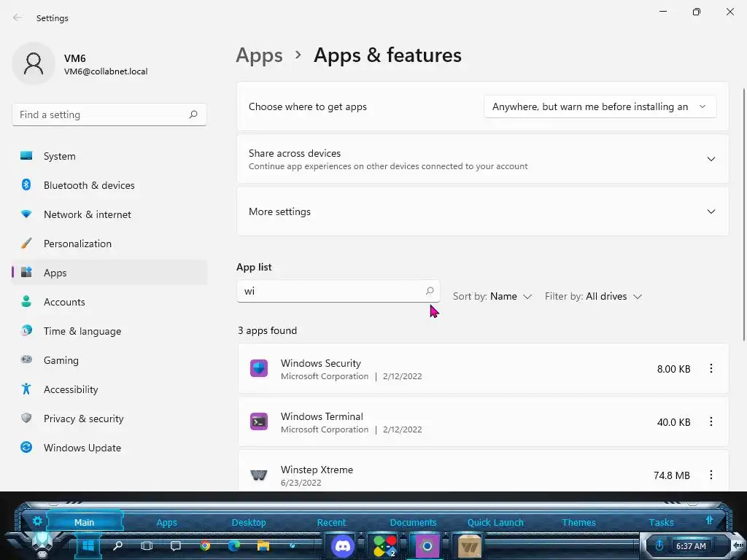Switch to Main tab in dock
This screenshot has width=747, height=560.
tap(85, 522)
